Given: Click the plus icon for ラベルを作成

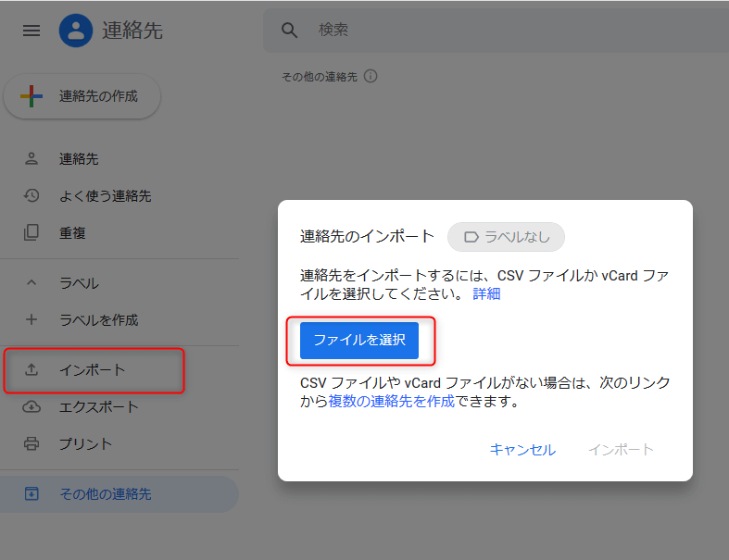Looking at the screenshot, I should pos(31,320).
